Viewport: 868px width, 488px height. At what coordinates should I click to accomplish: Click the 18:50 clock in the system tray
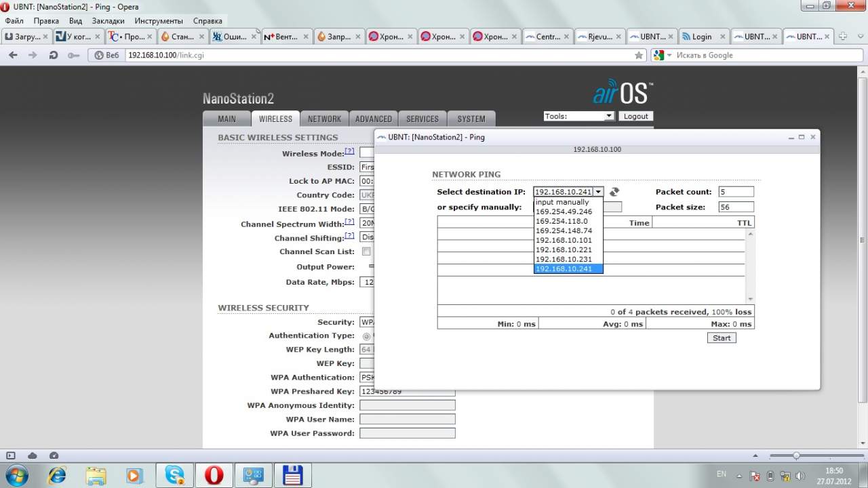(834, 470)
